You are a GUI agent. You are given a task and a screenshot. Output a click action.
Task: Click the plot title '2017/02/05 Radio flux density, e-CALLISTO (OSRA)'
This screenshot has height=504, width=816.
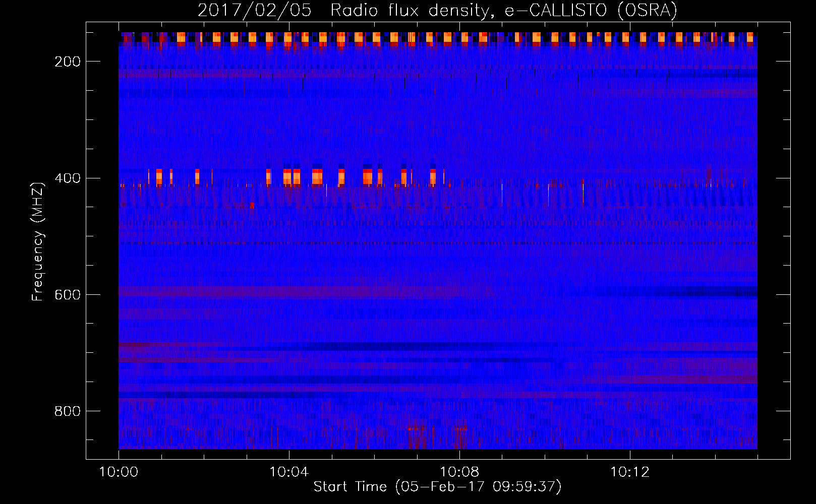pos(437,10)
